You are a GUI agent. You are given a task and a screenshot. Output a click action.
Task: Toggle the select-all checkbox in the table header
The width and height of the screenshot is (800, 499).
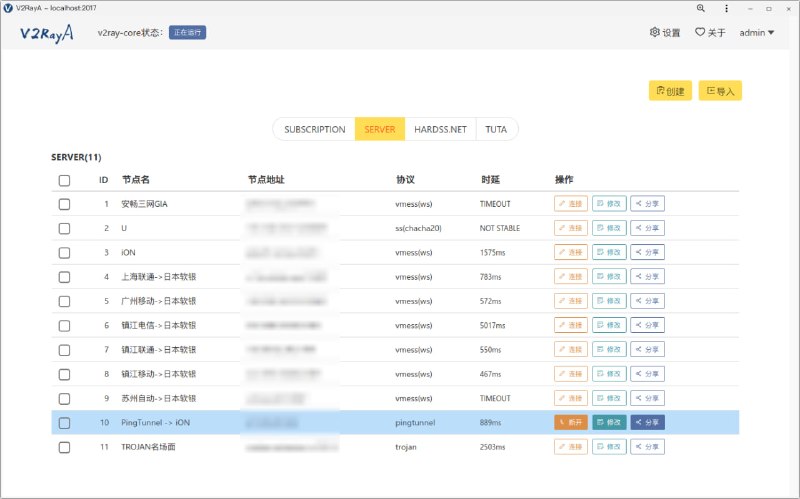click(x=64, y=180)
